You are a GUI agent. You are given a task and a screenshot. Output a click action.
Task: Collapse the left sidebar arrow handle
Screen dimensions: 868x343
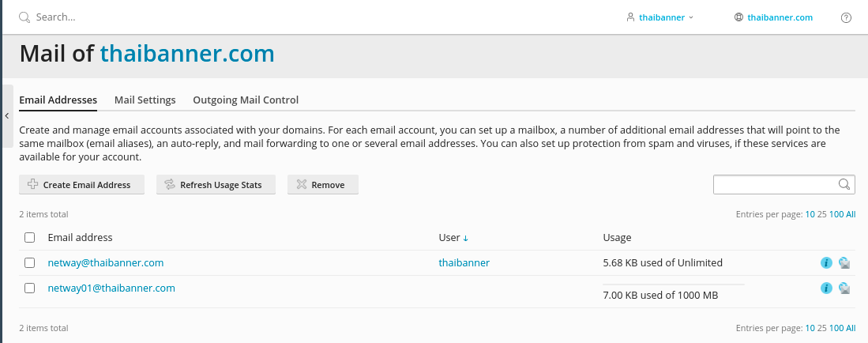[7, 115]
